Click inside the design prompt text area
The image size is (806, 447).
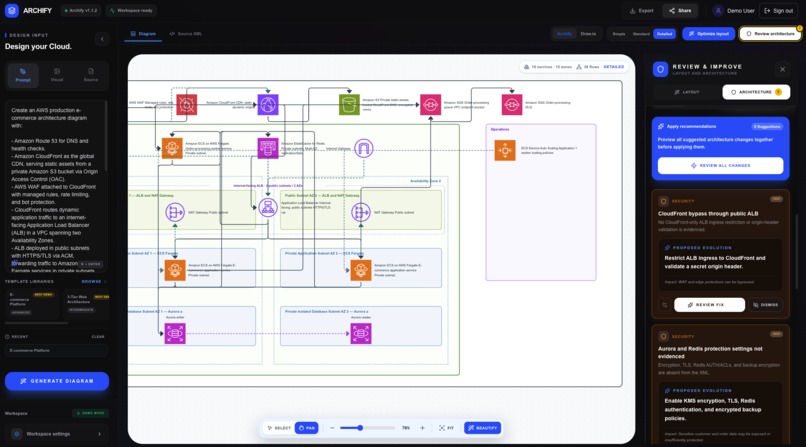click(x=55, y=187)
